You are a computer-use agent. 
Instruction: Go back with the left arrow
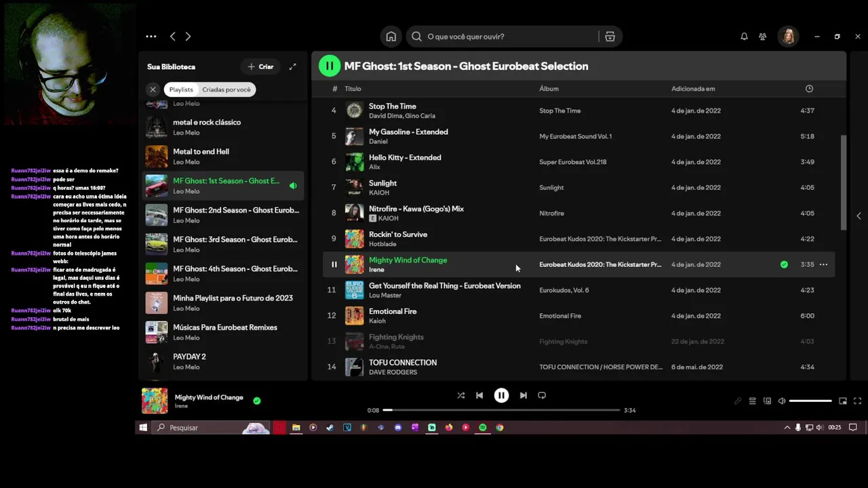[173, 37]
